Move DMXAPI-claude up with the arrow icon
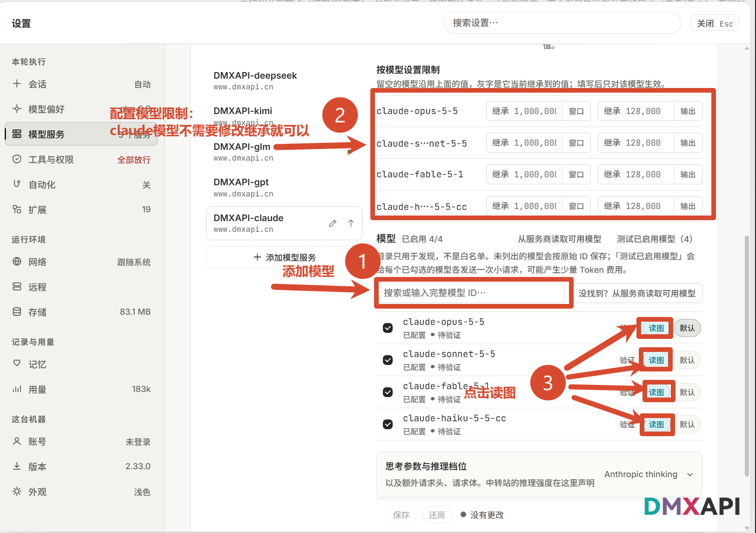756x533 pixels. (x=351, y=223)
